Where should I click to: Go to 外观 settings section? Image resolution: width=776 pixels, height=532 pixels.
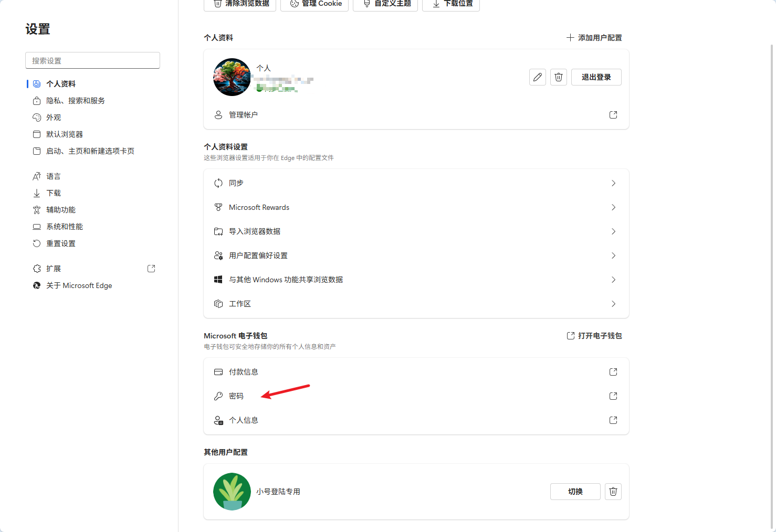[54, 118]
